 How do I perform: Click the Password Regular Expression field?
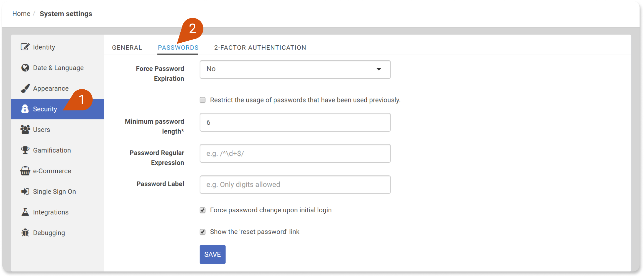pyautogui.click(x=295, y=154)
